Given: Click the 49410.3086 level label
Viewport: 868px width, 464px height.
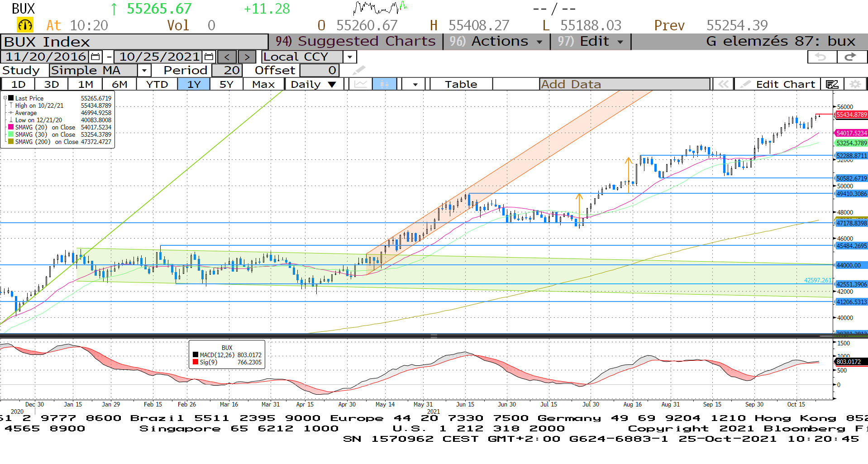Looking at the screenshot, I should [x=851, y=194].
